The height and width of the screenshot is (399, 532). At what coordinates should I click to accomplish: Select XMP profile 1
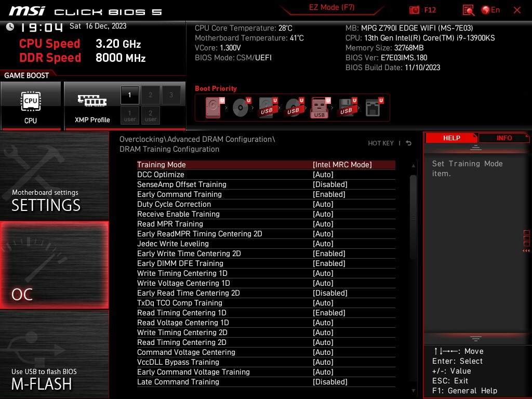[129, 95]
